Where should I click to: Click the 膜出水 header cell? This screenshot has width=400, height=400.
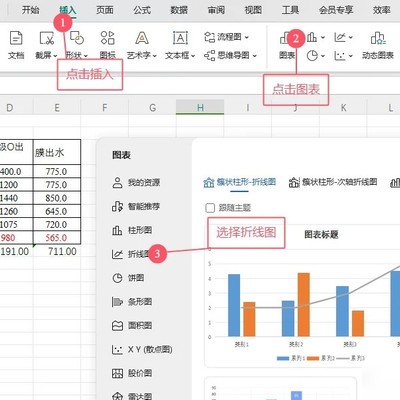(x=57, y=152)
